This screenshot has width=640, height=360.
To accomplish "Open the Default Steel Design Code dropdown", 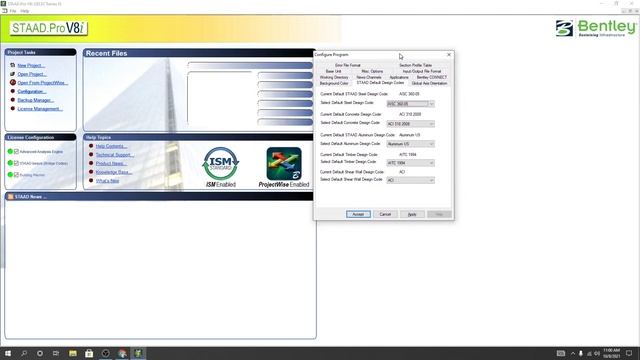I will coord(410,104).
